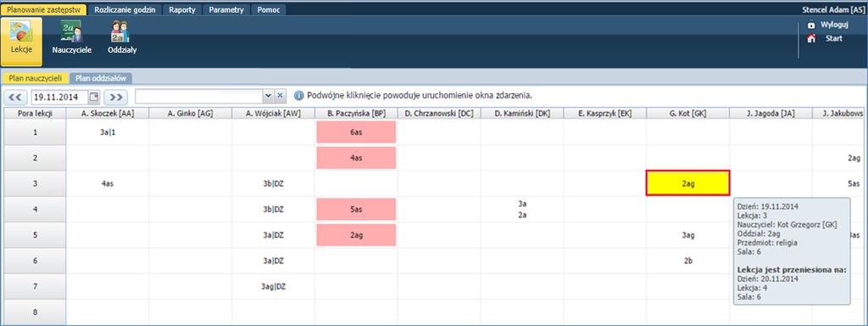
Task: Select the 3b|DZ cell in lesson 4
Action: coord(273,210)
